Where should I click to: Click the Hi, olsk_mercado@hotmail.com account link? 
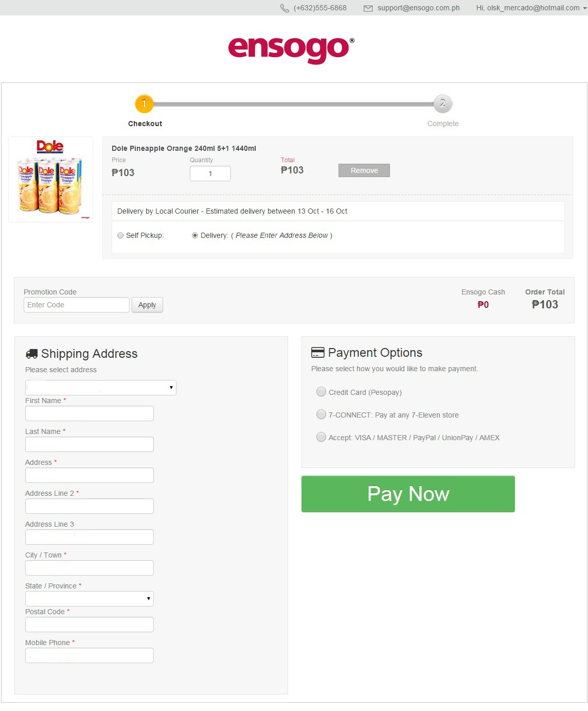tap(528, 8)
